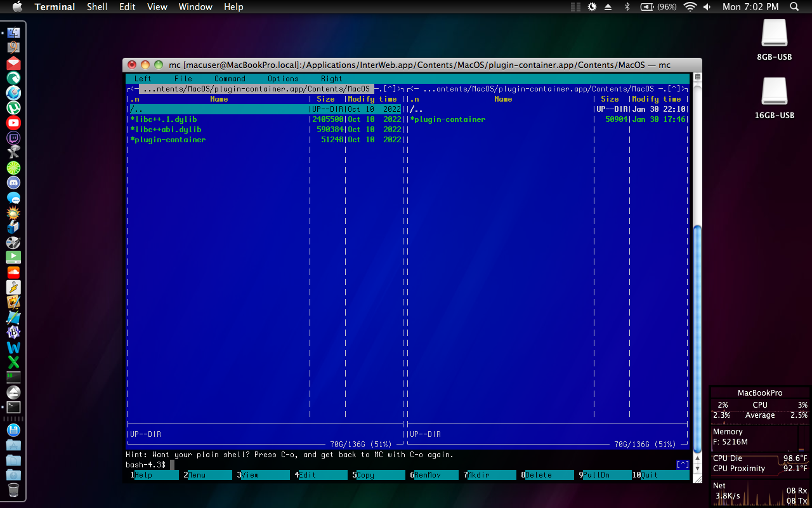Open Spotlight search magnifier

794,7
